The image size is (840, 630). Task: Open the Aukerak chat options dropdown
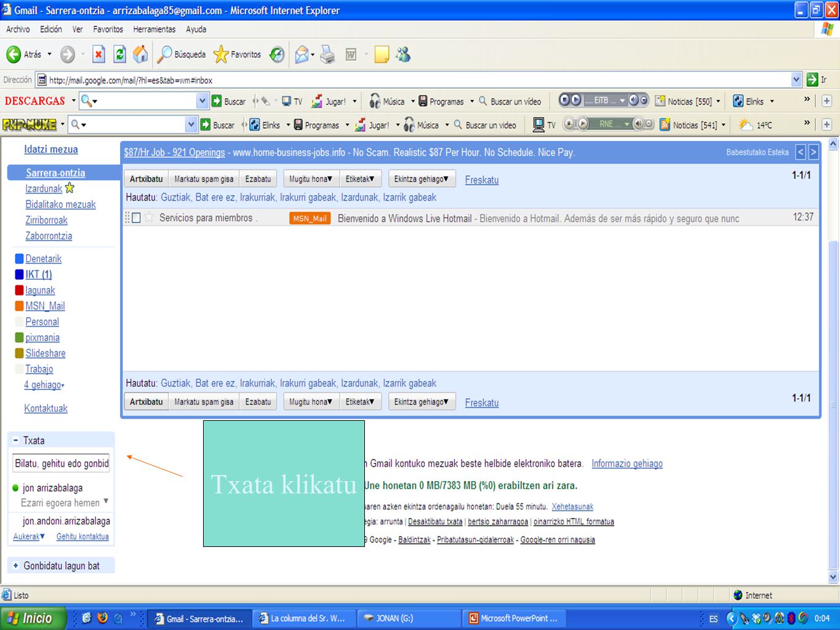pyautogui.click(x=29, y=536)
